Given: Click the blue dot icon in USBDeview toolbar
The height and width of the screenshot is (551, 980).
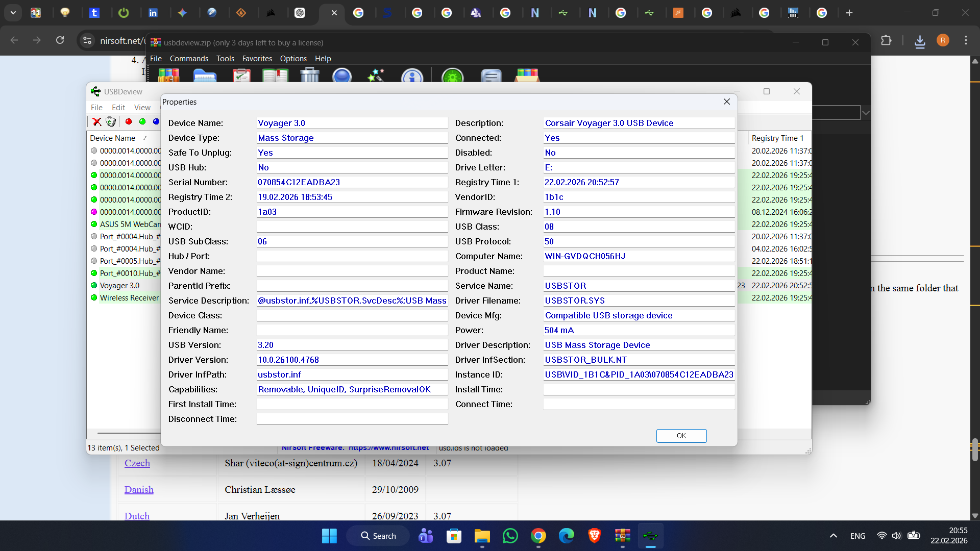Looking at the screenshot, I should pos(156,121).
